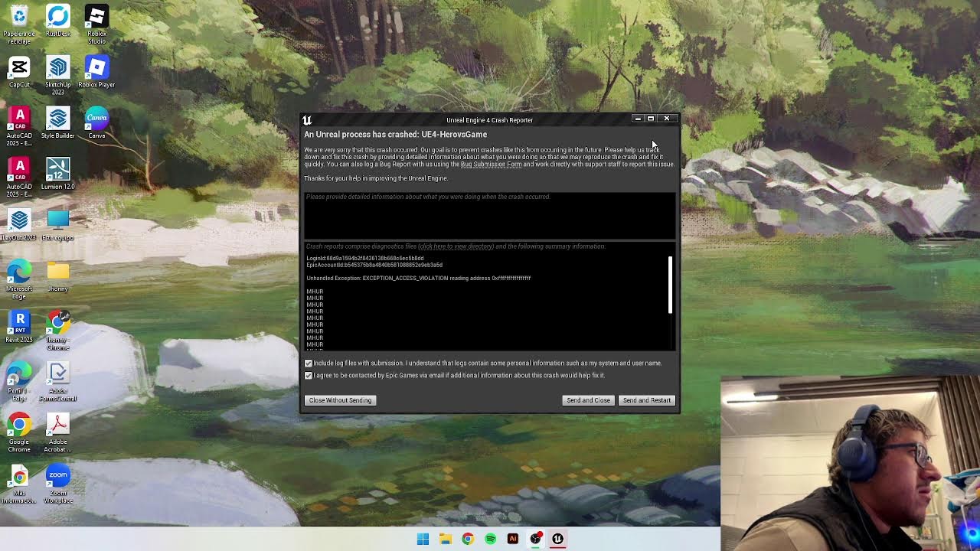Open the Bug Submission Form link
Screen dimensions: 980x551
tap(491, 164)
